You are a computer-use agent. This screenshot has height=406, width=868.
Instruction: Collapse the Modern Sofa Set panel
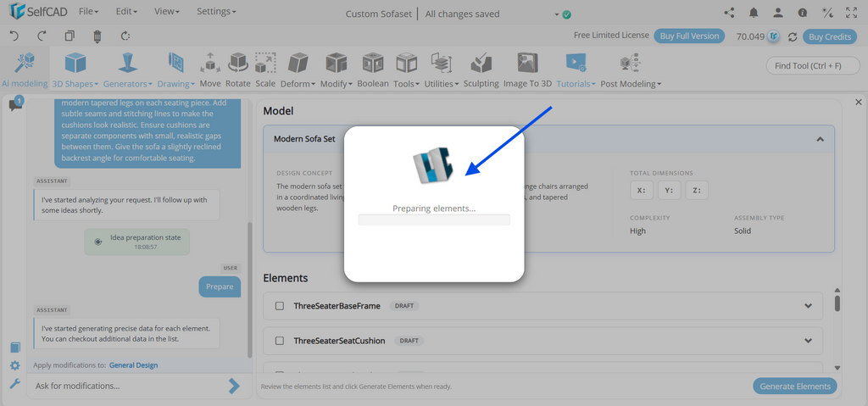(x=820, y=139)
